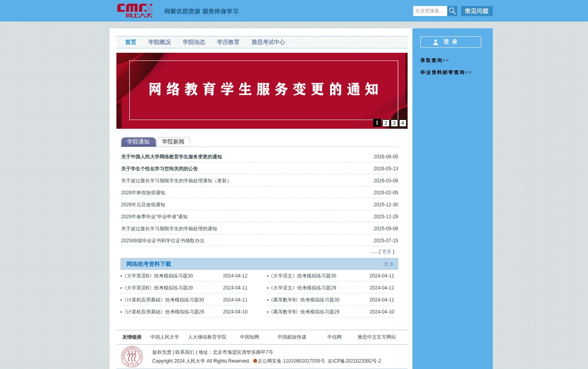Open 2026年元旦放假通知
The height and width of the screenshot is (369, 588).
click(143, 205)
